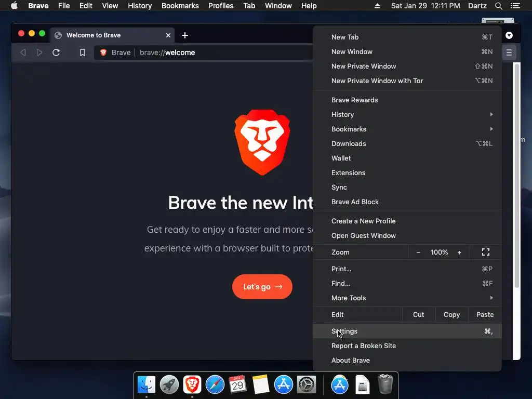Choose Find... from menu
532x399 pixels.
tap(407, 284)
